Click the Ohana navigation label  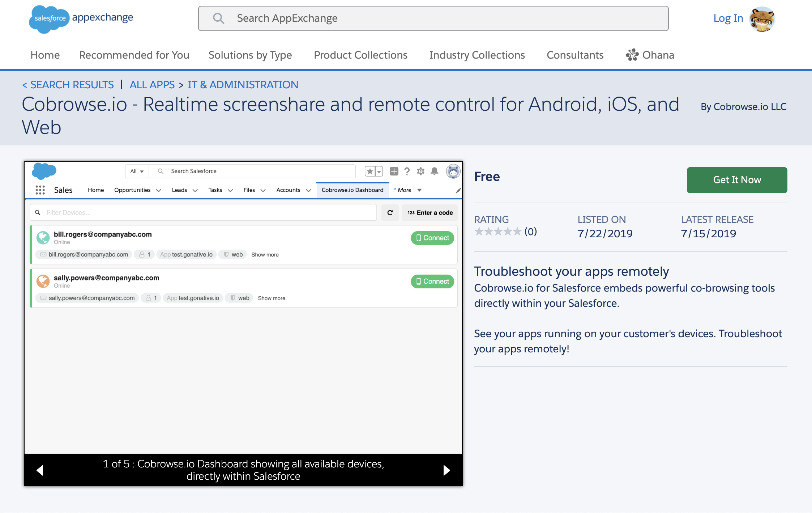click(x=658, y=55)
